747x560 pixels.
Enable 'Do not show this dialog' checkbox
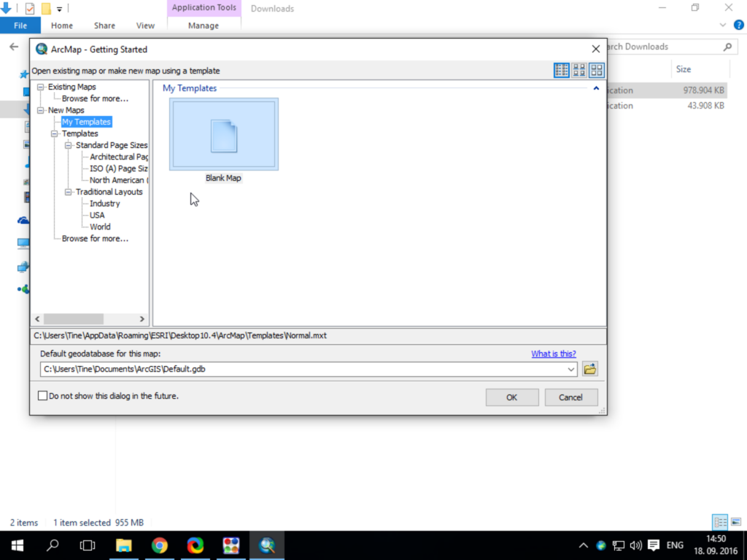point(43,396)
